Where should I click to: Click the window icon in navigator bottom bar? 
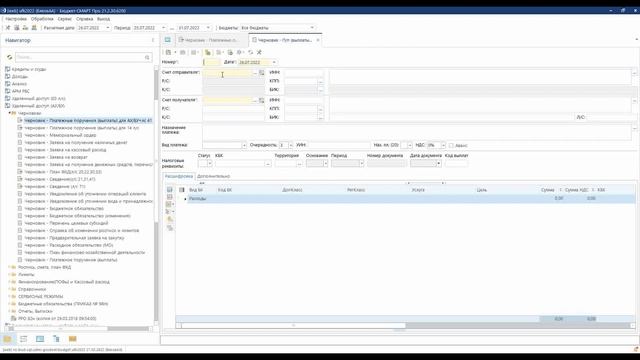40,339
